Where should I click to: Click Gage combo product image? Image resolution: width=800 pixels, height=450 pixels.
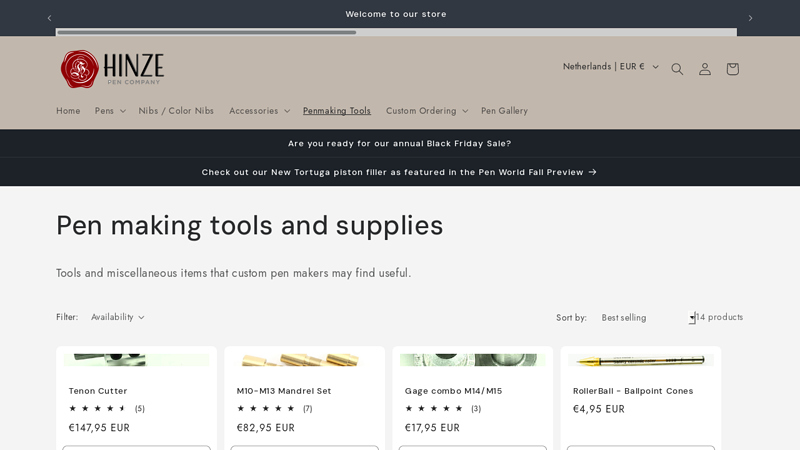pos(472,360)
